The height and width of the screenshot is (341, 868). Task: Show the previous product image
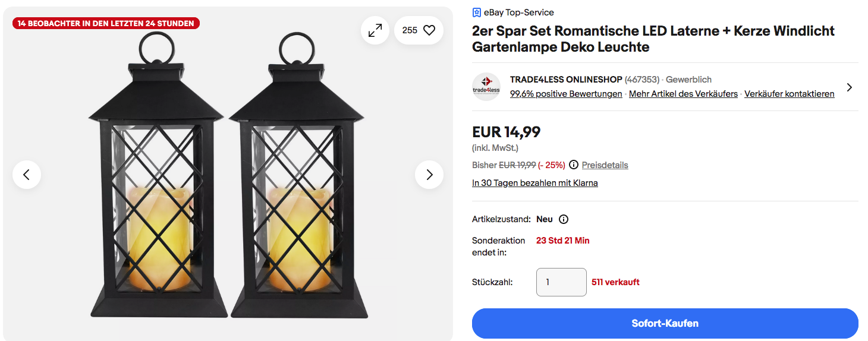pos(27,175)
